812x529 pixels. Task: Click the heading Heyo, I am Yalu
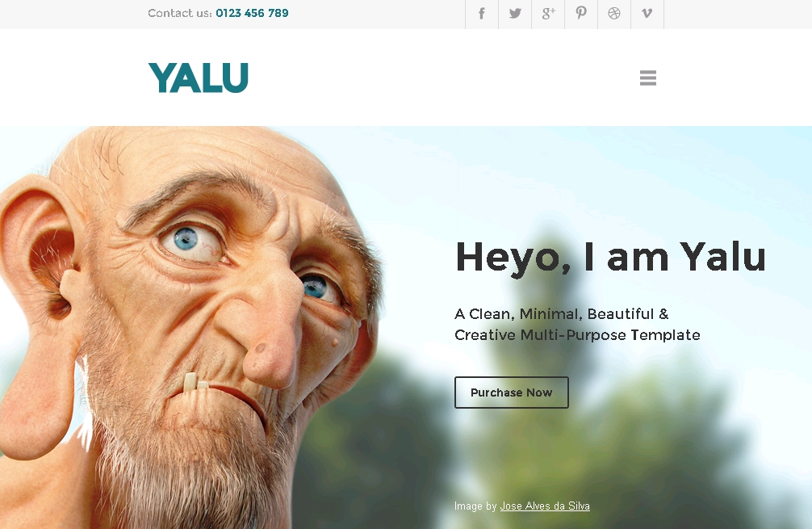[610, 258]
